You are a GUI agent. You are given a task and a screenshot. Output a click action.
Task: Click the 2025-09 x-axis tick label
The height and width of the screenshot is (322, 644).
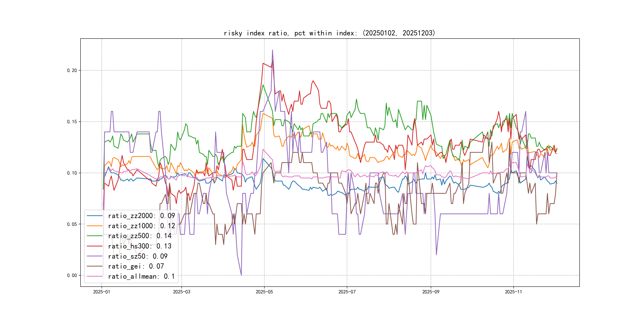431,292
